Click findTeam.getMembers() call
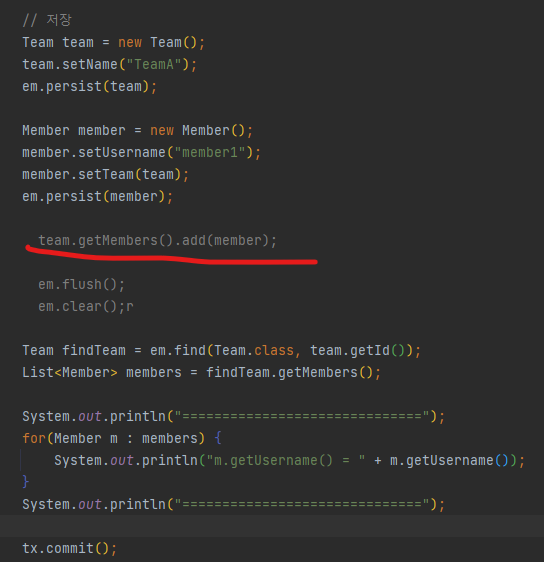This screenshot has width=544, height=562. [290, 372]
